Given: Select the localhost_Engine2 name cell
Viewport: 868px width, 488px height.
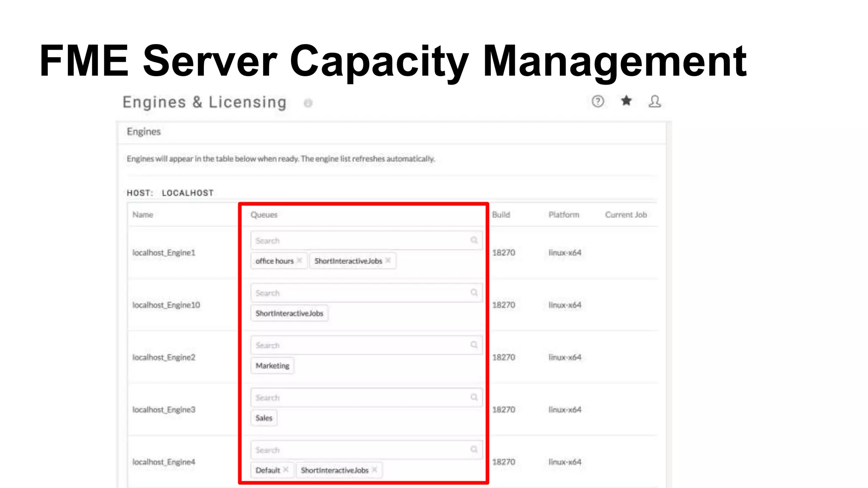Looking at the screenshot, I should pos(164,358).
